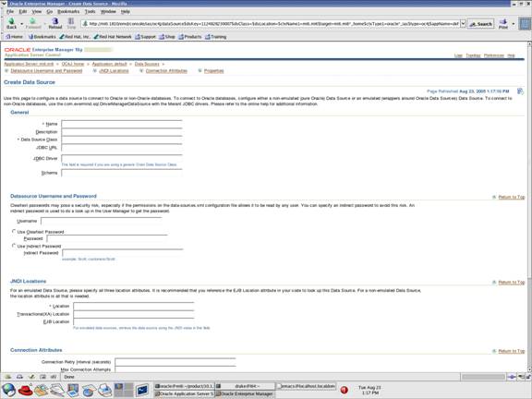Click the Search button beside the URL bar
532x399 pixels.
click(481, 24)
